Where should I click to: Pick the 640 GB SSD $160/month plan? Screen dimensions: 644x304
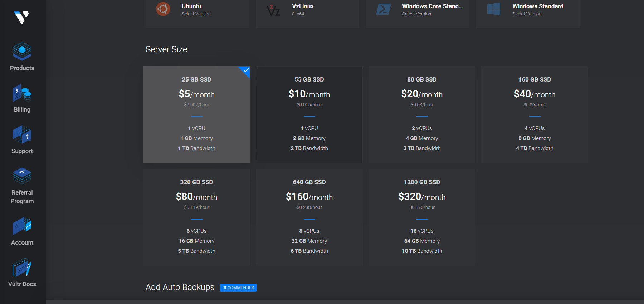(309, 217)
